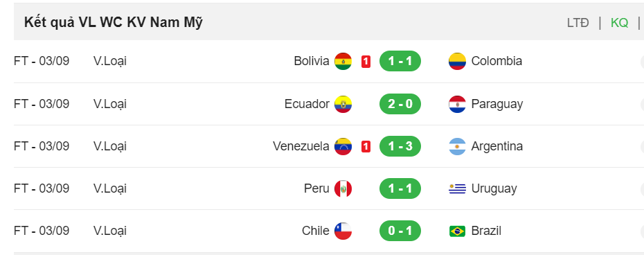Open the Bolivia vs Colombia 1 - 1 score

(x=400, y=61)
